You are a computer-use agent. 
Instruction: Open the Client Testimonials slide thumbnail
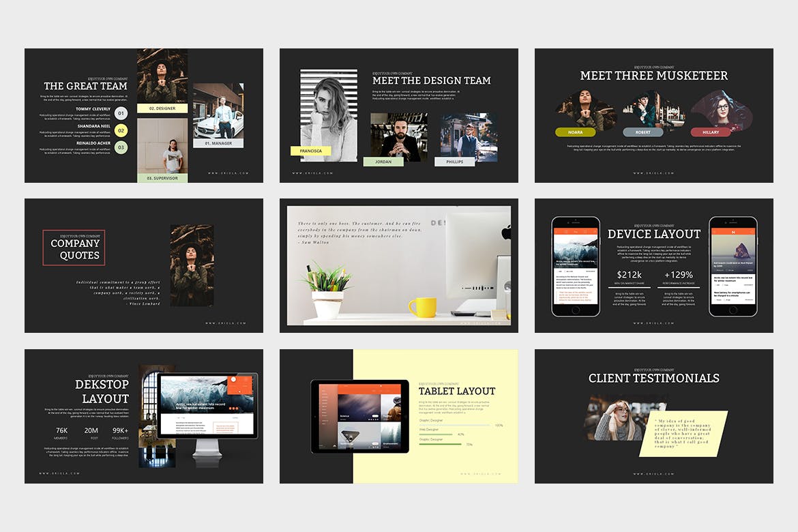coord(653,416)
